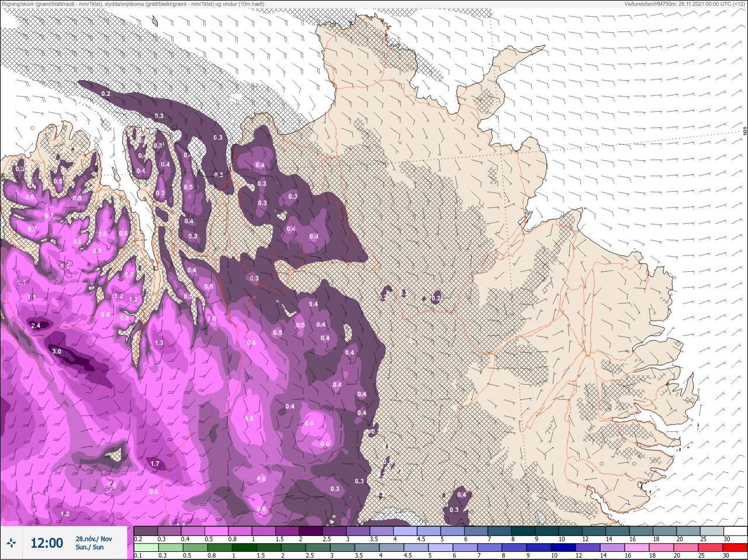748x560 pixels.
Task: Pick the top-row darkest purple swatch labeled 2
Action: [311, 531]
